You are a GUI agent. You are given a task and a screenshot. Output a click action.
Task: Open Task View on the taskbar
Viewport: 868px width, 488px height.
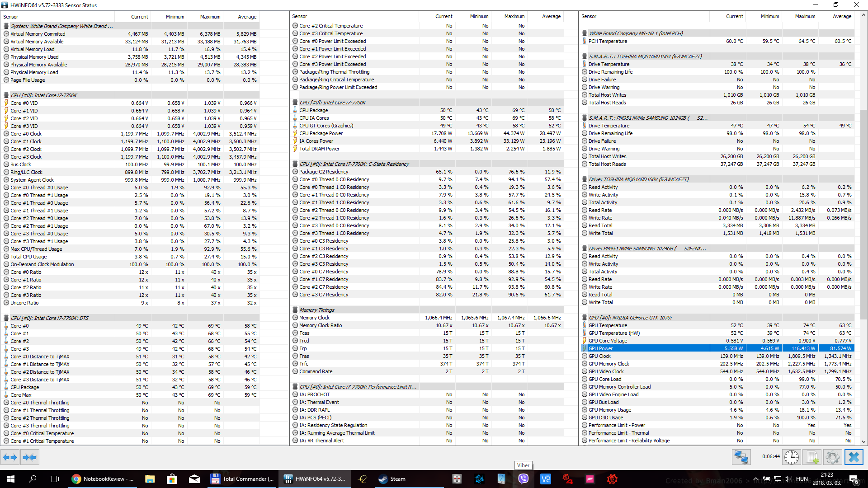click(x=54, y=479)
